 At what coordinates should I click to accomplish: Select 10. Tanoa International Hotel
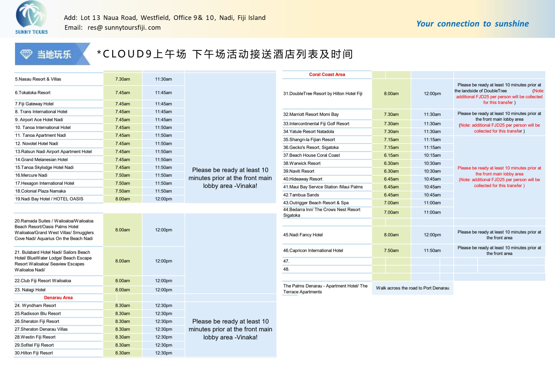tap(43, 127)
